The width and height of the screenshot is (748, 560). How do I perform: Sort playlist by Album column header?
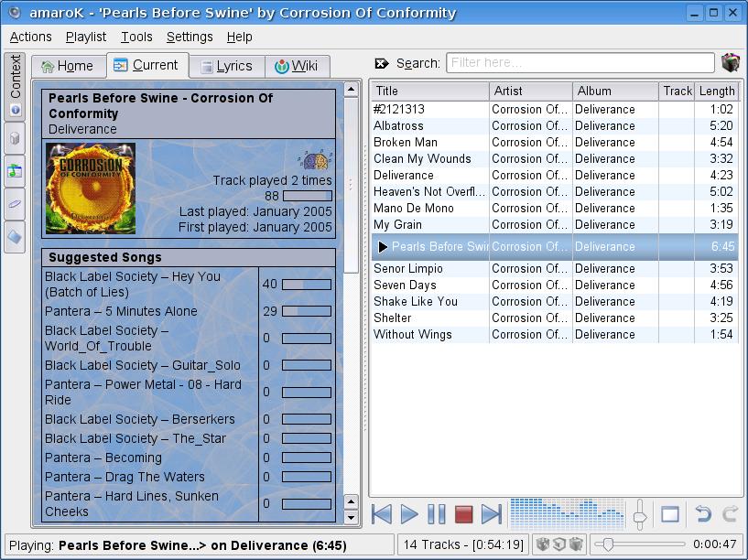[x=615, y=91]
